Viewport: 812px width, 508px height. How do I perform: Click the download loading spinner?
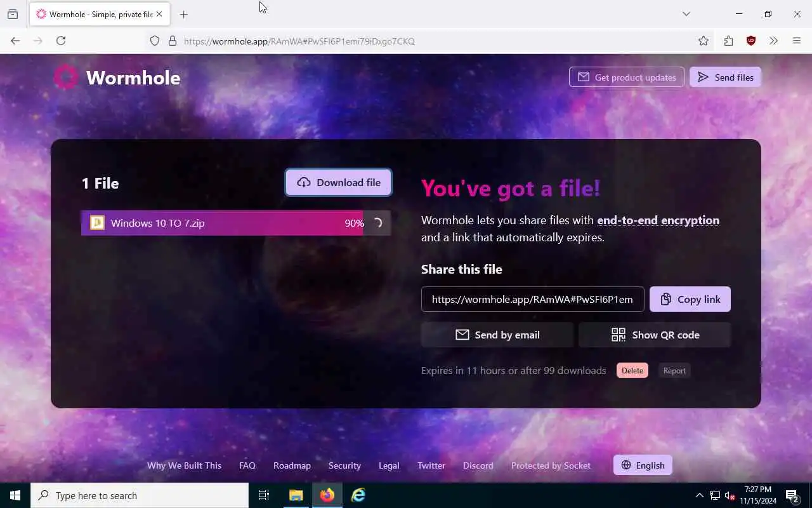click(x=377, y=223)
